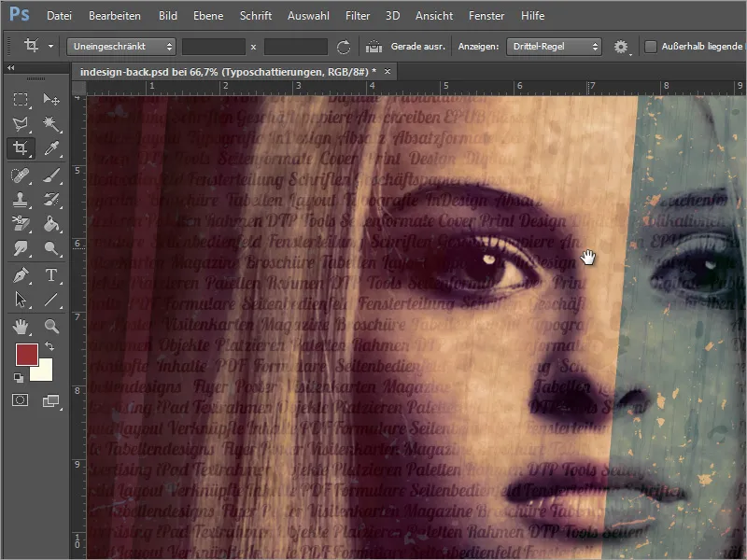The height and width of the screenshot is (560, 747).
Task: Open the Fenster menu
Action: click(486, 16)
